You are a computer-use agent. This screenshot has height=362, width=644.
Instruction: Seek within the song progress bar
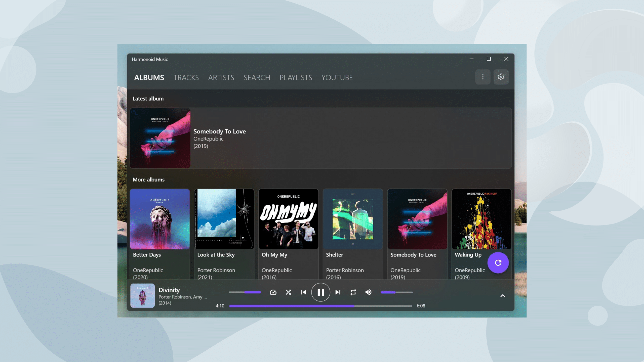pos(320,306)
